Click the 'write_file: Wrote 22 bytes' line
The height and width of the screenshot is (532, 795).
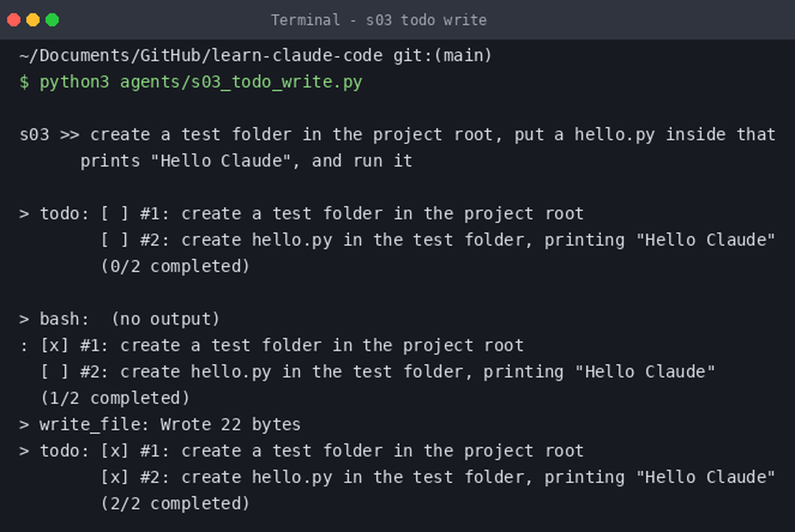coord(170,425)
